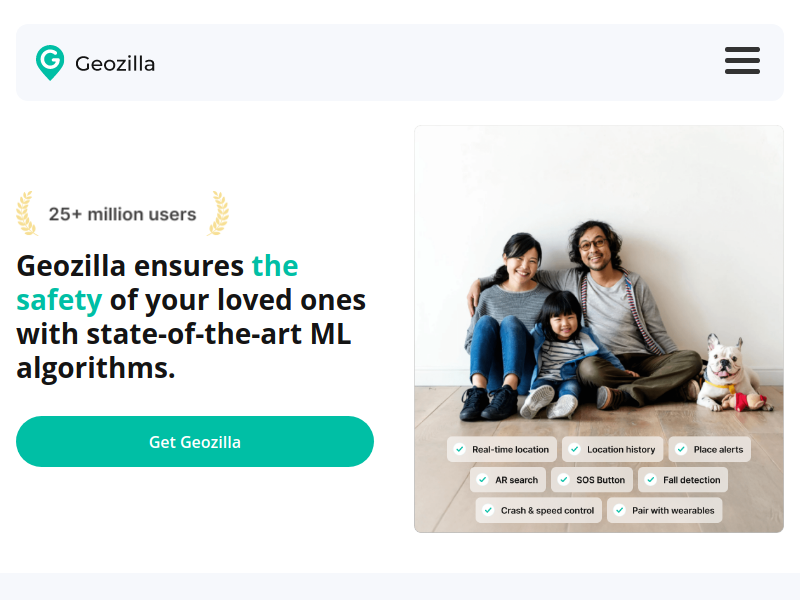Click the 25+ million users text

pos(122,214)
